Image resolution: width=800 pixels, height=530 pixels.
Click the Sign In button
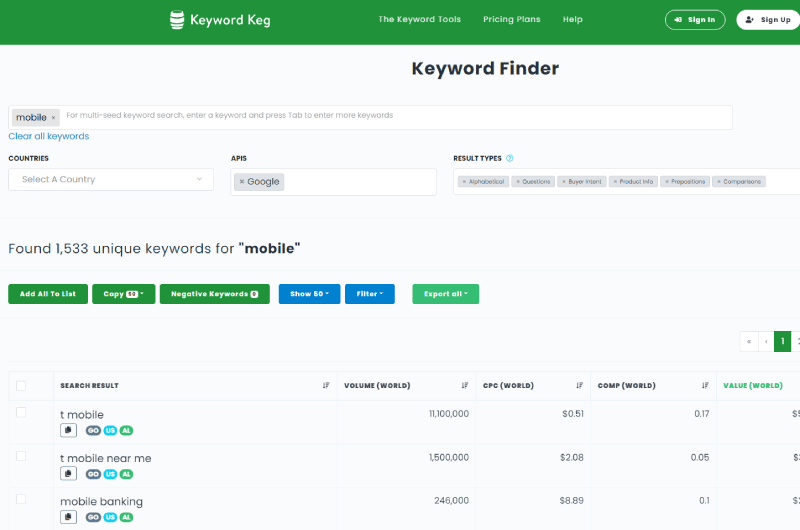pos(695,20)
